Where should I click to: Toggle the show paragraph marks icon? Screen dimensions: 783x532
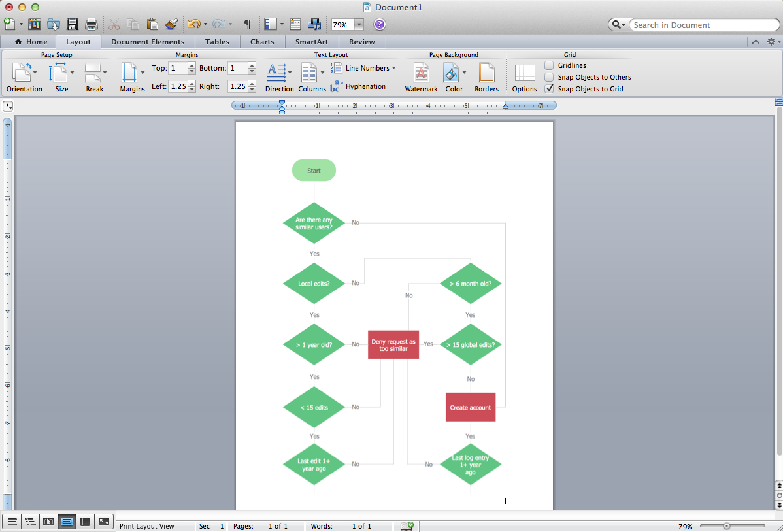coord(248,25)
